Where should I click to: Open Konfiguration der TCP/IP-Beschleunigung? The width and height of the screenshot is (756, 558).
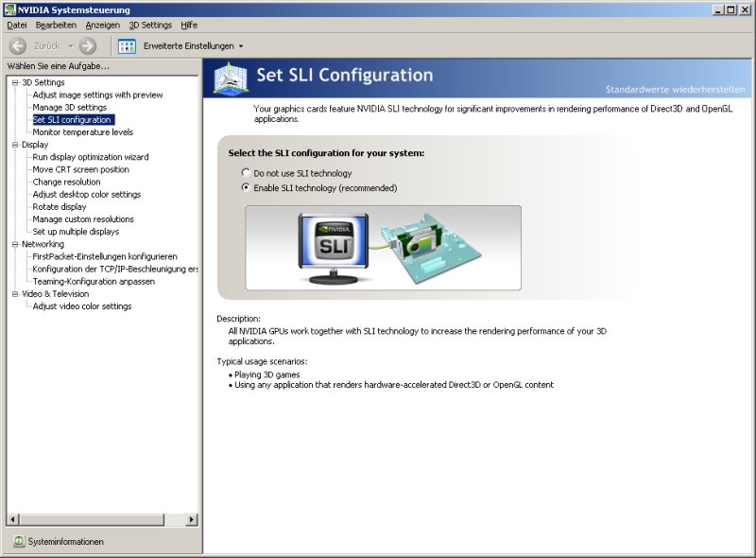[115, 269]
